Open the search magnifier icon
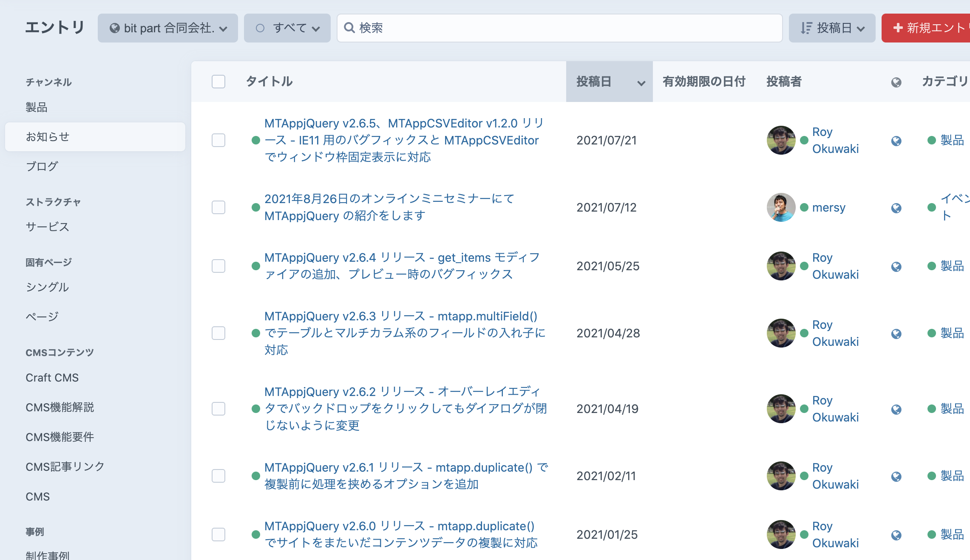Screen dimensions: 970x560 [x=349, y=28]
